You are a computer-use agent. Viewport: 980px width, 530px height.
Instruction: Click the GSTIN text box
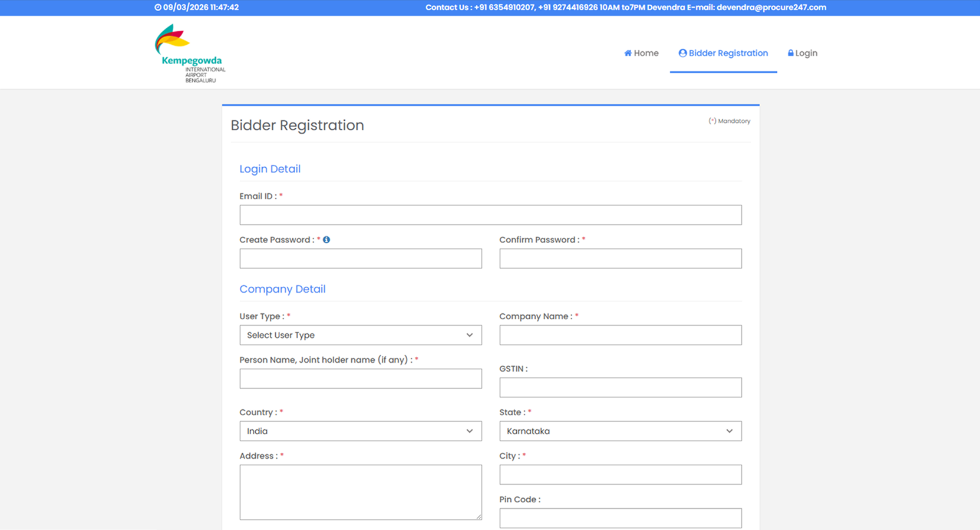click(620, 387)
